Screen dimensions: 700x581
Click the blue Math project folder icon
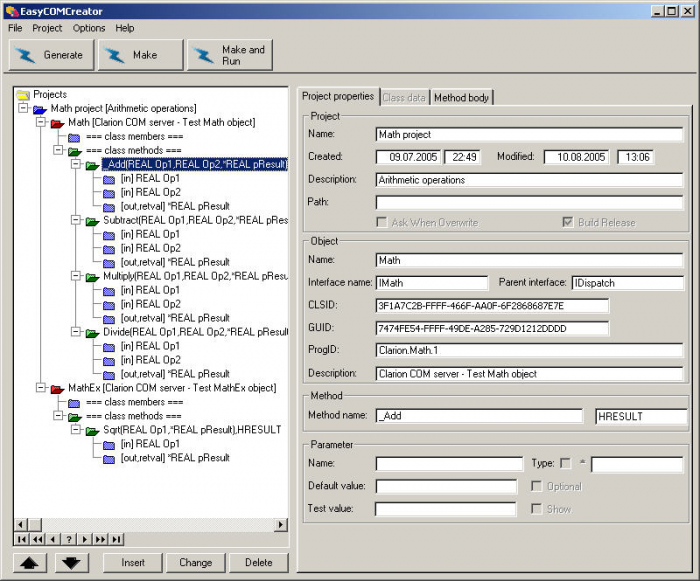[x=40, y=109]
